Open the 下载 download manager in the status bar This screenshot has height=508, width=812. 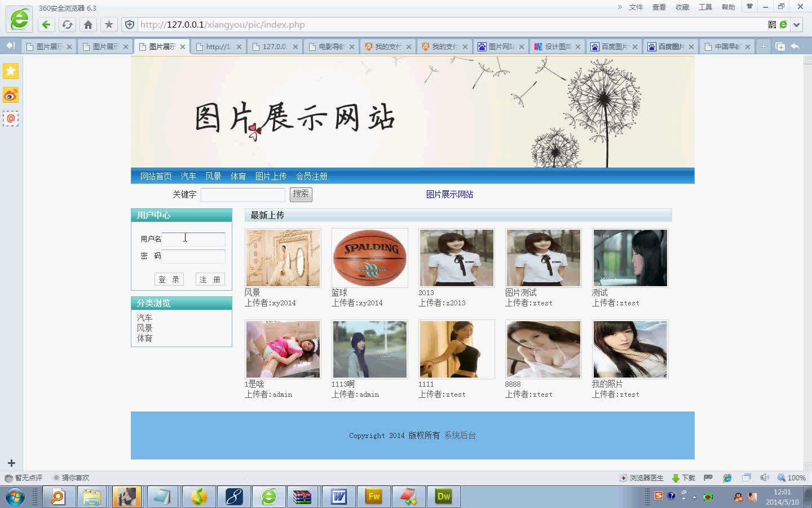coord(683,478)
